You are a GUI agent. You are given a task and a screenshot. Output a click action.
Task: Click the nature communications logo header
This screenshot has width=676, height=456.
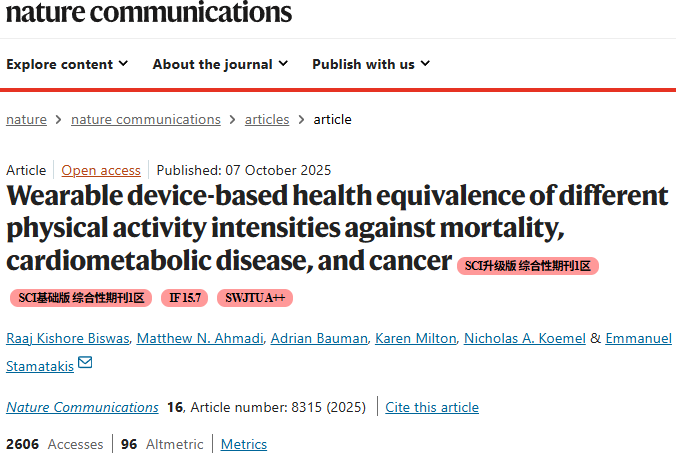[x=146, y=13]
